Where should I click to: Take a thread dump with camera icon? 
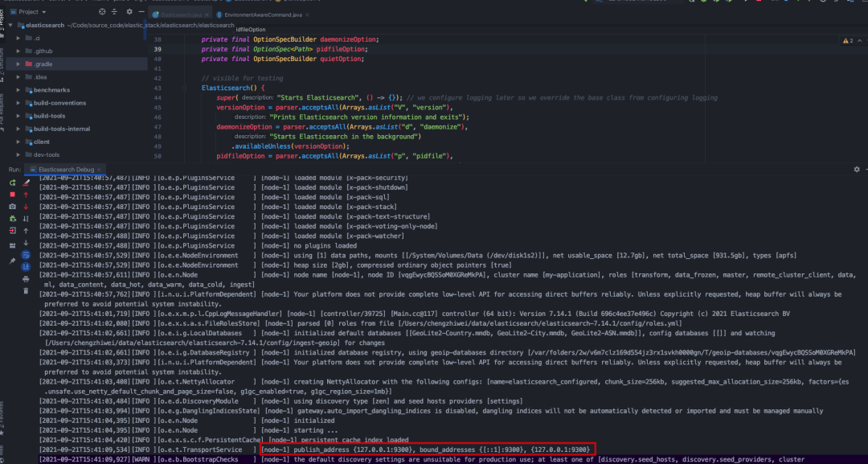(x=12, y=207)
